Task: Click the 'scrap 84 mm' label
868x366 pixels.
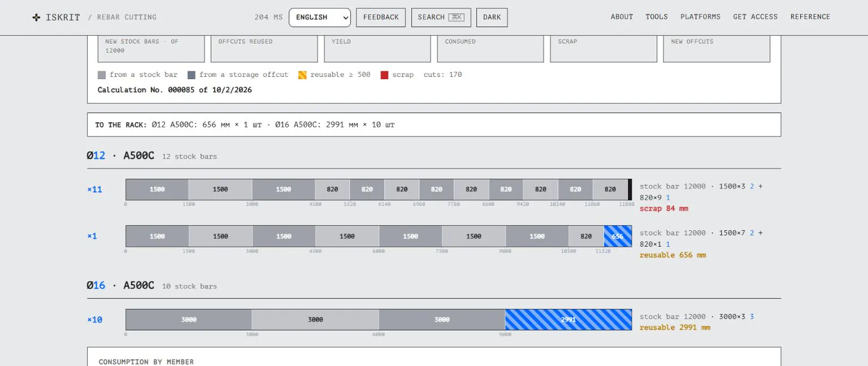Action: pos(663,209)
